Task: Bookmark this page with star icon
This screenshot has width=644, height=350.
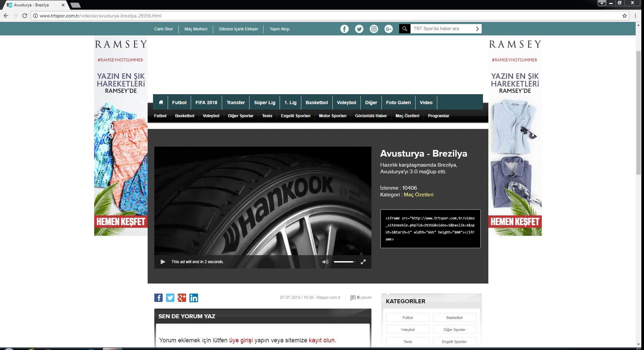Action: click(625, 16)
